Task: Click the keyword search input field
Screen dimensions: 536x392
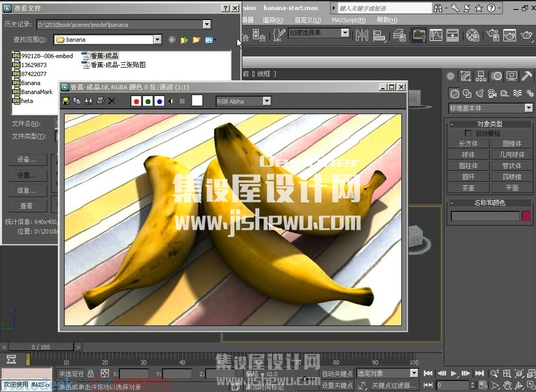Action: 384,8
